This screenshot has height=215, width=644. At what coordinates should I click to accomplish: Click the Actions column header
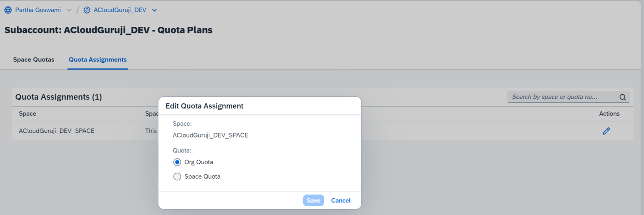click(x=609, y=113)
